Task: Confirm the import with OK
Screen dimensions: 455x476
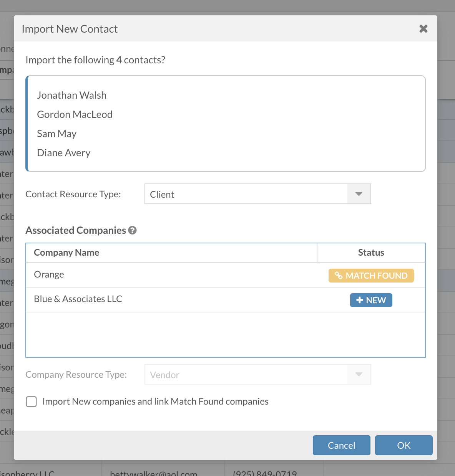Action: tap(404, 445)
